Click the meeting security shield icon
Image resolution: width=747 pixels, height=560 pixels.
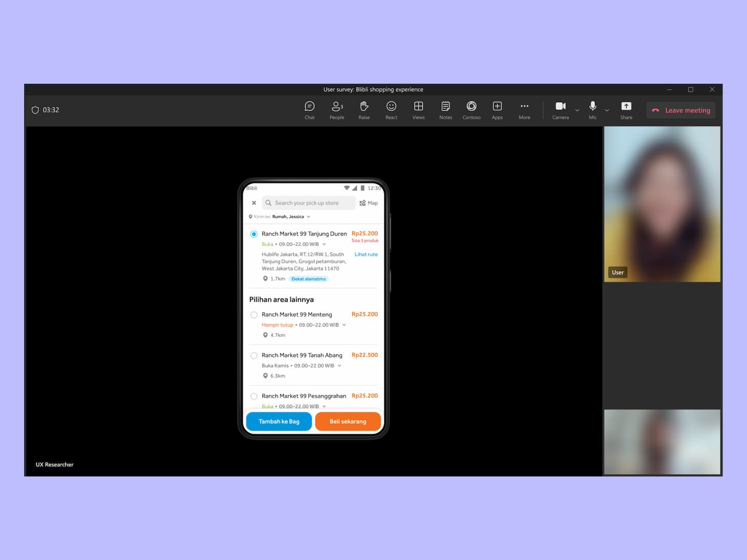click(35, 110)
